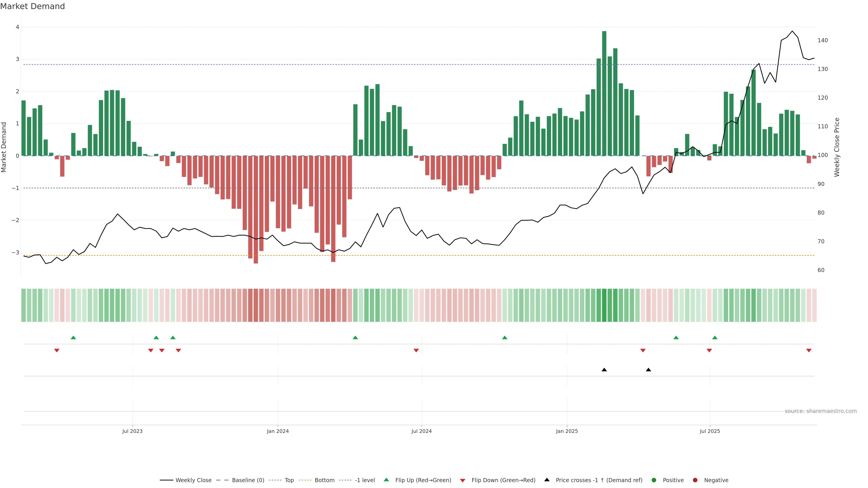Toggle the Top legend entry
868x488 pixels.
(x=289, y=480)
